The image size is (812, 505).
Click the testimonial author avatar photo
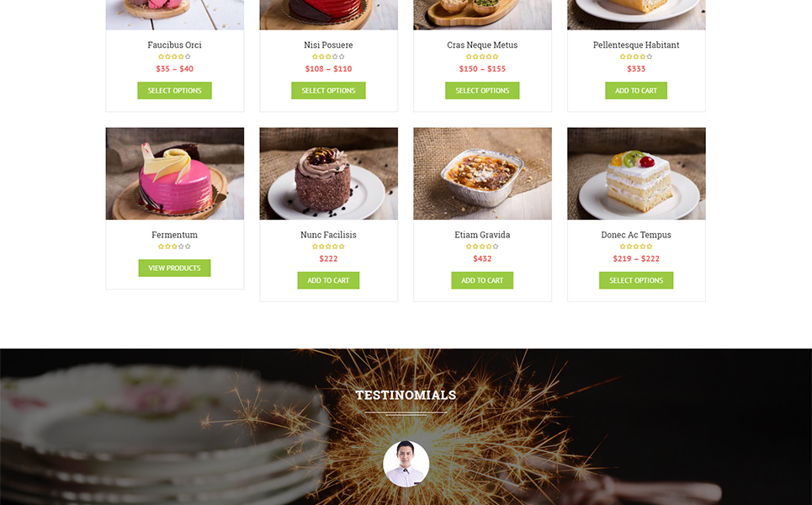pyautogui.click(x=406, y=464)
